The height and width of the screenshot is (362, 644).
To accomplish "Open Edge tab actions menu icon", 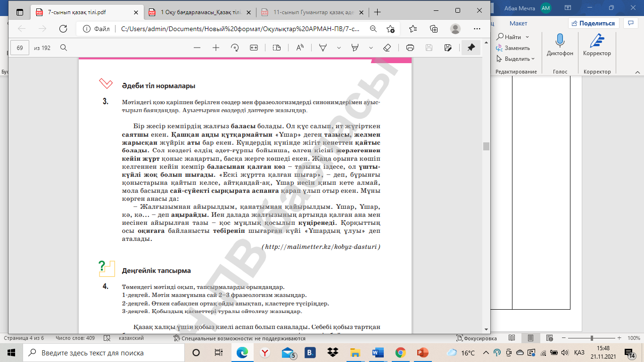I will [20, 12].
